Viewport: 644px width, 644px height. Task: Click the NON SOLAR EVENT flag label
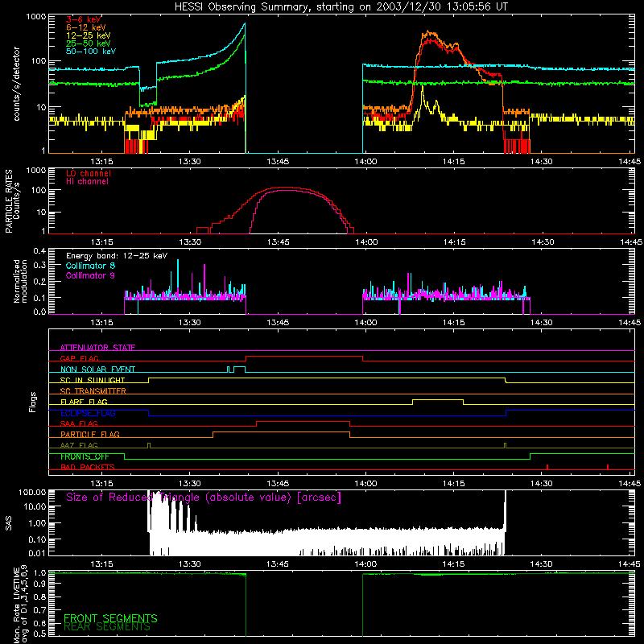click(97, 369)
